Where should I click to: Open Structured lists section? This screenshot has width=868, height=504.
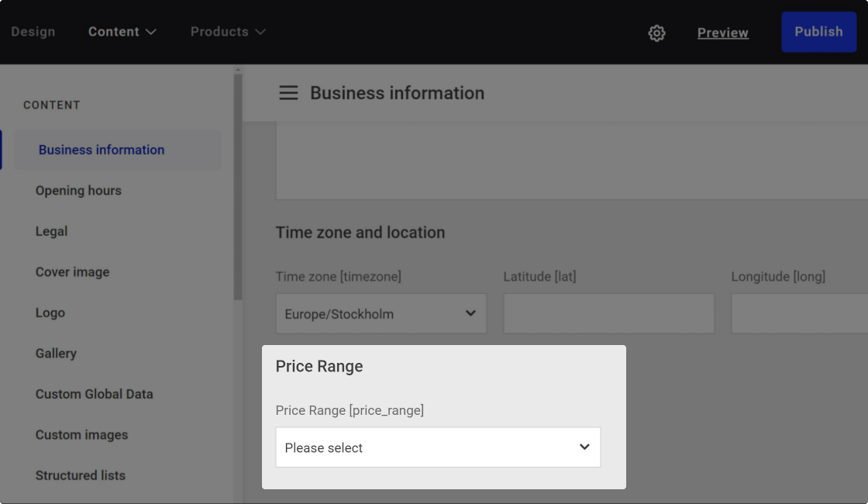pyautogui.click(x=81, y=475)
